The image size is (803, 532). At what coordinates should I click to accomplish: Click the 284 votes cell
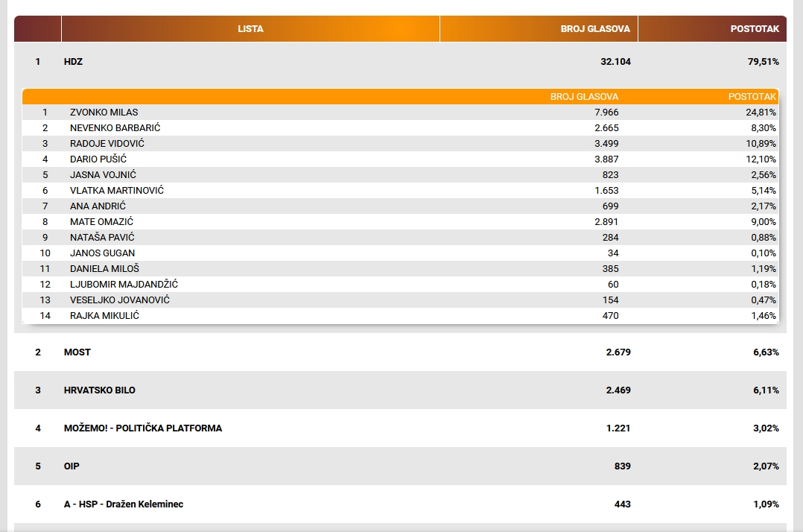click(x=611, y=237)
